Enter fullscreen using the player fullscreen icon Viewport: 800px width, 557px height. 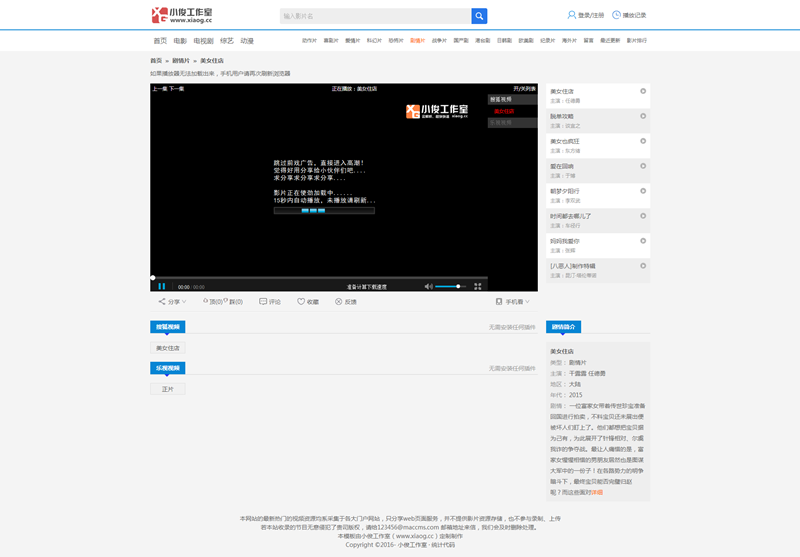[478, 286]
